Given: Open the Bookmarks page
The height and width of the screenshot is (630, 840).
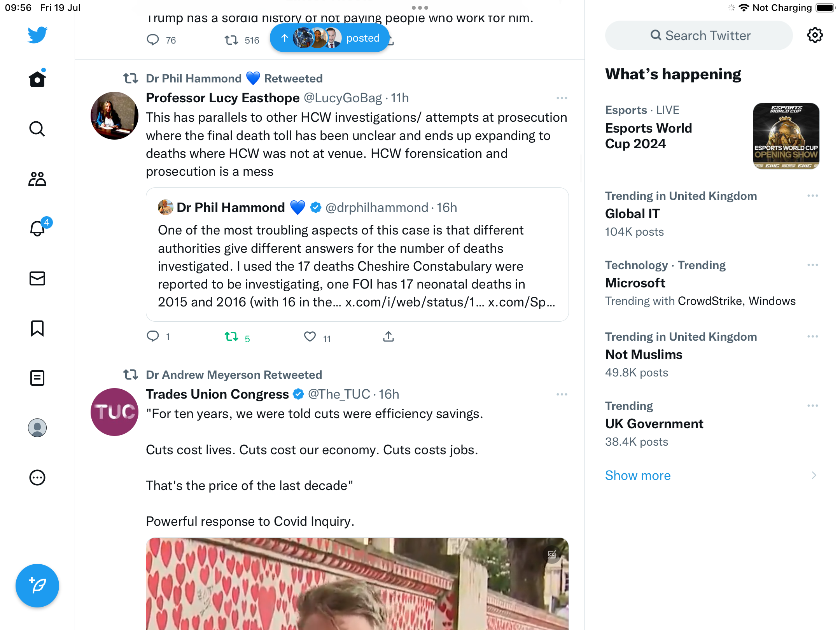Looking at the screenshot, I should (x=37, y=328).
